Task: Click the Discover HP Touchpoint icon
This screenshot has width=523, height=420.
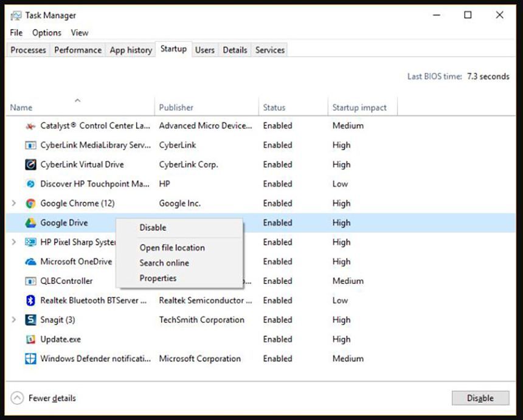Action: click(x=30, y=184)
